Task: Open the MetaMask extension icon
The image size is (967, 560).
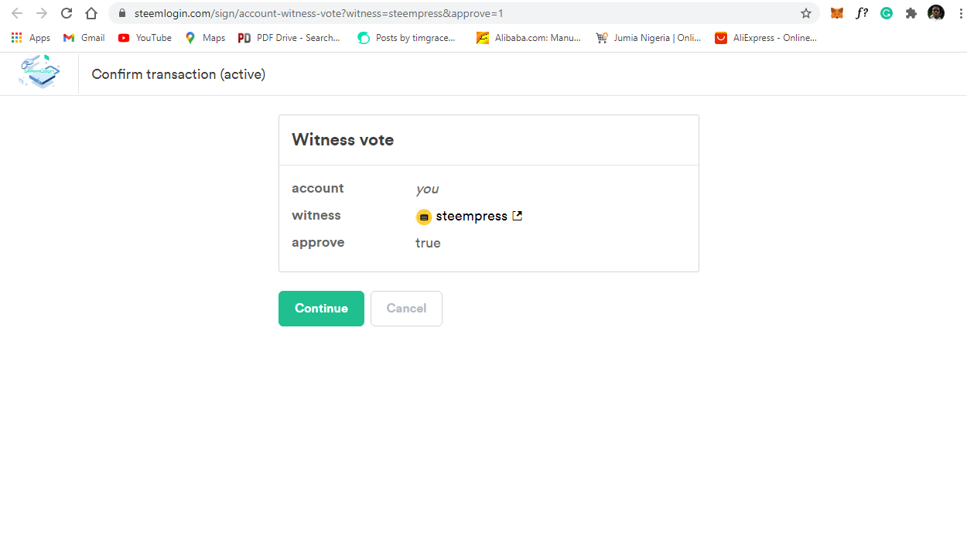Action: (x=836, y=13)
